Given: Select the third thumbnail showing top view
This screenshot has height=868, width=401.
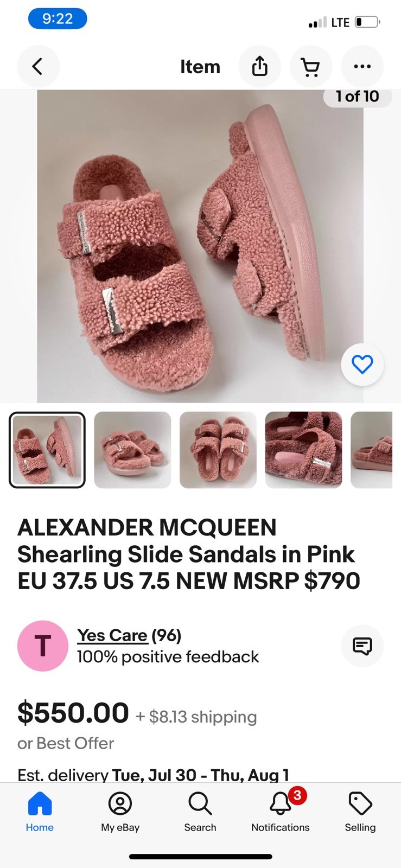Looking at the screenshot, I should tap(218, 450).
